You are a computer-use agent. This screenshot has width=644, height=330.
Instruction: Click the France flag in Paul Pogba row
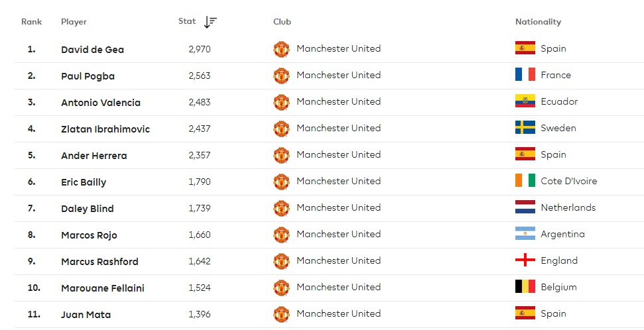[525, 75]
